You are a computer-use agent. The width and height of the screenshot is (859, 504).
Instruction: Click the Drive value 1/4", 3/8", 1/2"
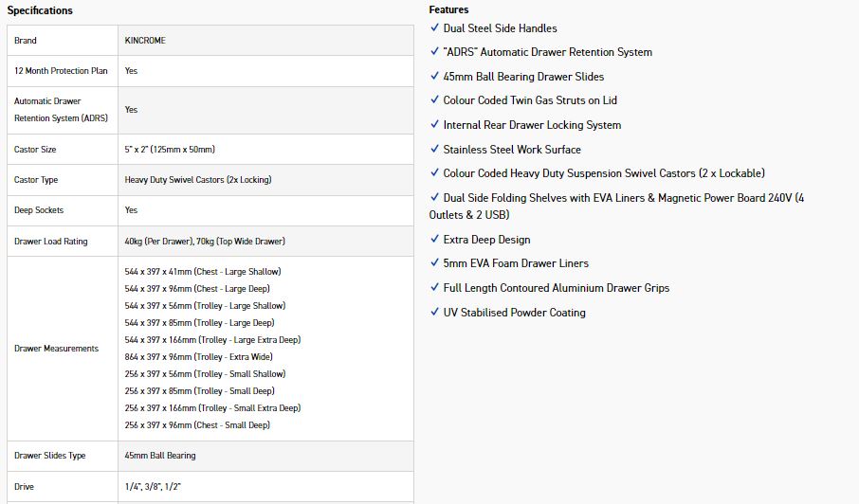(153, 487)
